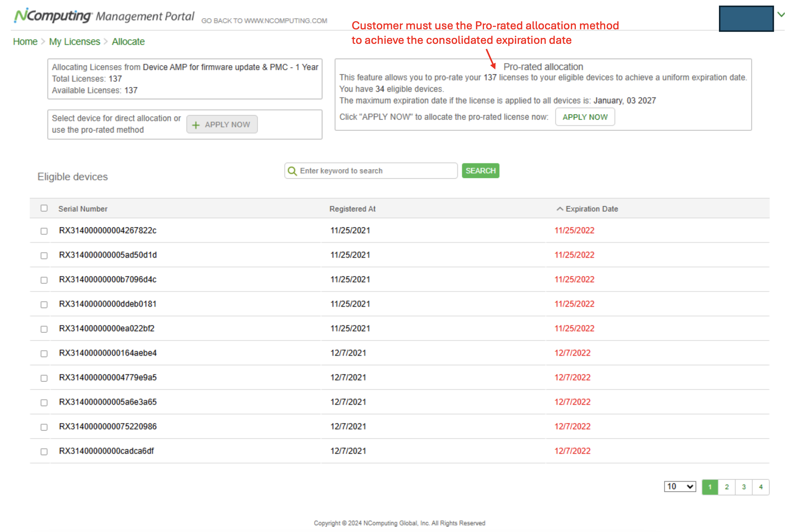This screenshot has height=532, width=797.
Task: Follow GO BACK TO WWW.NCOMPUTING.COM link
Action: pyautogui.click(x=264, y=21)
